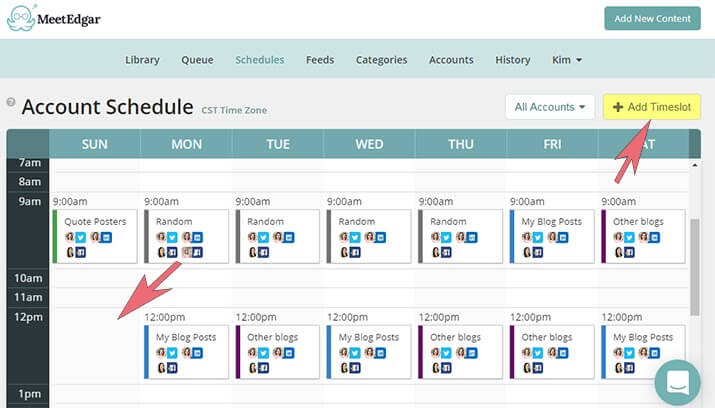Click the calendar vertical scrollbar thumb

pos(695,267)
